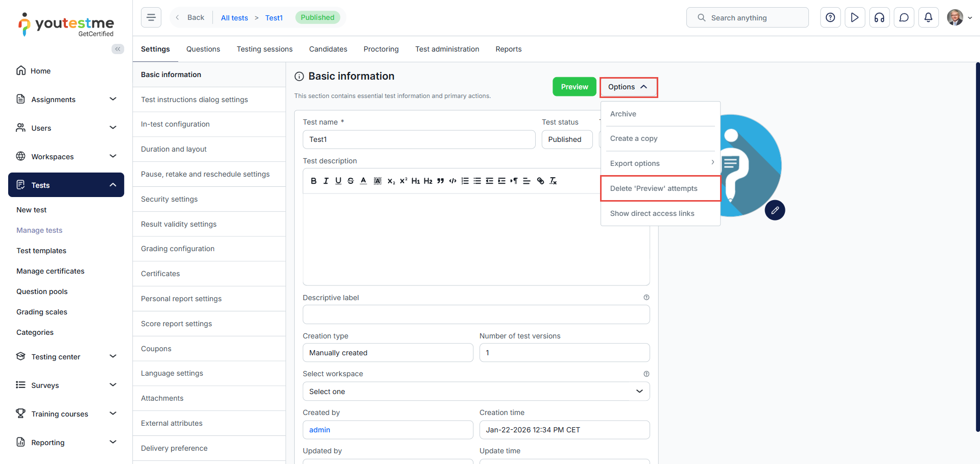
Task: Collapse sidebar with double-chevron icon
Action: click(117, 49)
